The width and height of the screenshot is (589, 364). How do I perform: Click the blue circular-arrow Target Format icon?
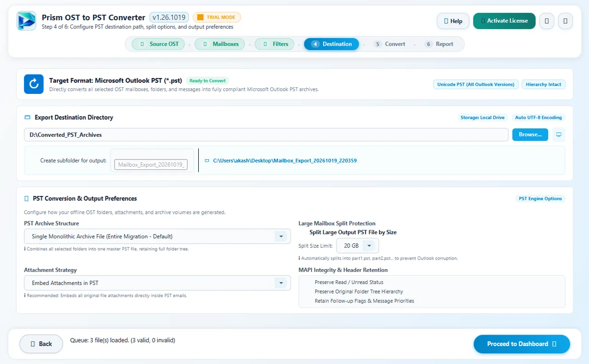[x=34, y=84]
